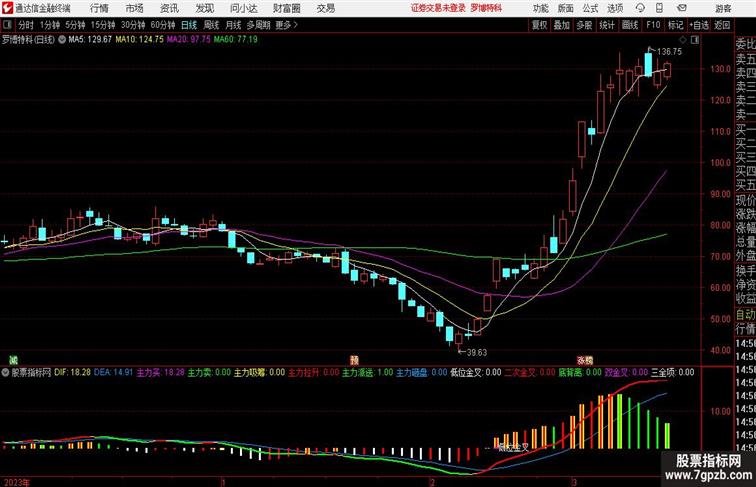Switch to the 1分钟 period tab
The height and width of the screenshot is (487, 756).
click(50, 25)
